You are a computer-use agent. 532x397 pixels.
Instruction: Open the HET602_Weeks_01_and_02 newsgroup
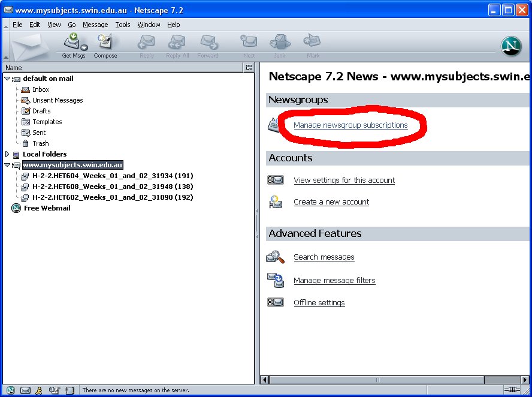(113, 198)
